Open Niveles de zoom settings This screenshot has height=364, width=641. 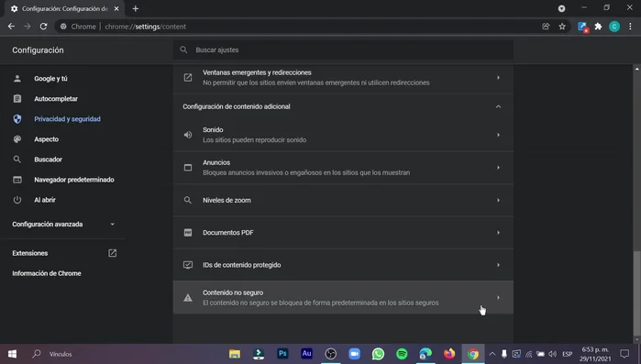pyautogui.click(x=343, y=200)
